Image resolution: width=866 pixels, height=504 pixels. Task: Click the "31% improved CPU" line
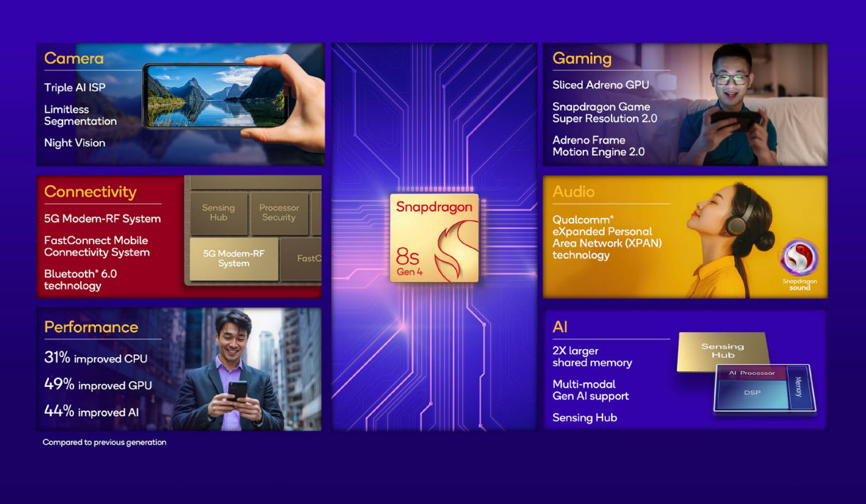(96, 358)
